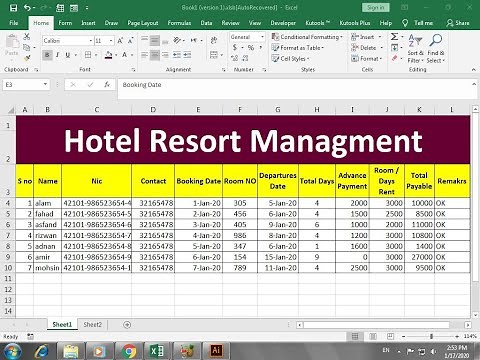Open the Format dropdown in the Cells group
The height and width of the screenshot is (360, 480).
pos(366,59)
